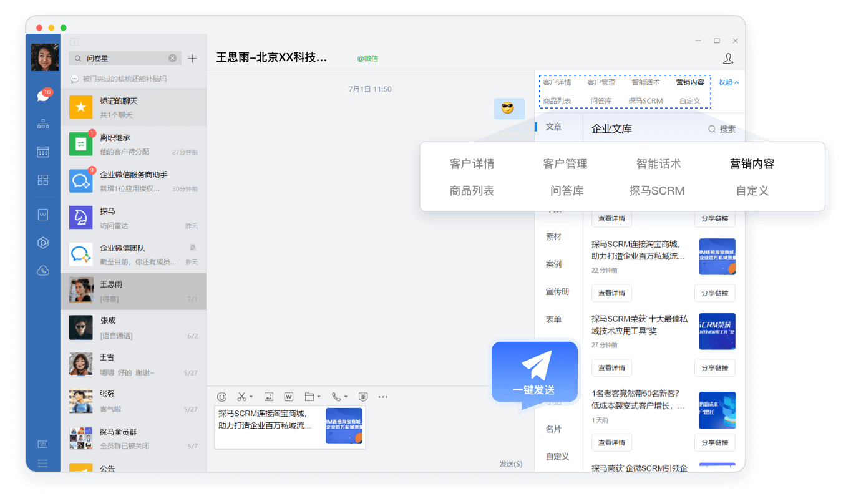Image resolution: width=856 pixels, height=504 pixels.
Task: Select the 案例 category tab
Action: pyautogui.click(x=553, y=264)
